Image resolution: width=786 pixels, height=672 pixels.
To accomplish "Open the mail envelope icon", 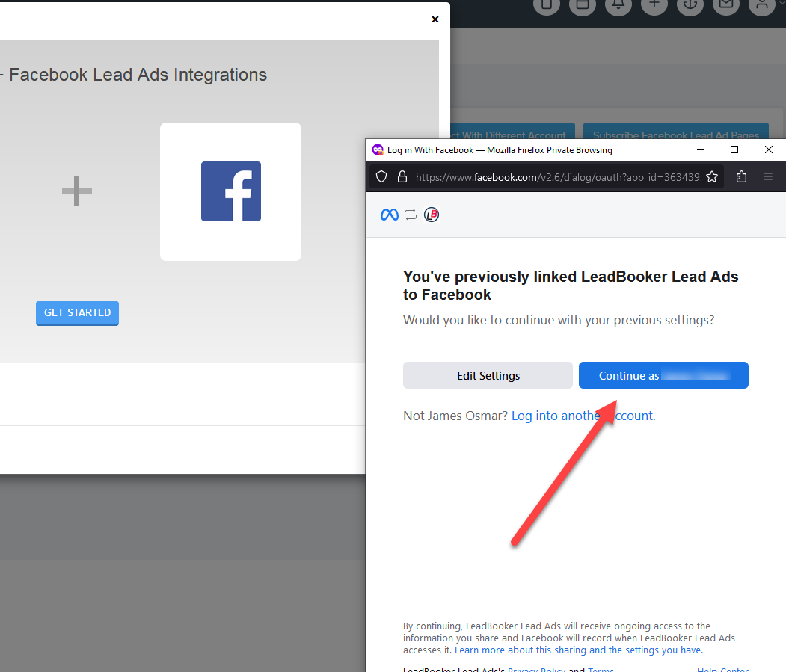I will 726,5.
